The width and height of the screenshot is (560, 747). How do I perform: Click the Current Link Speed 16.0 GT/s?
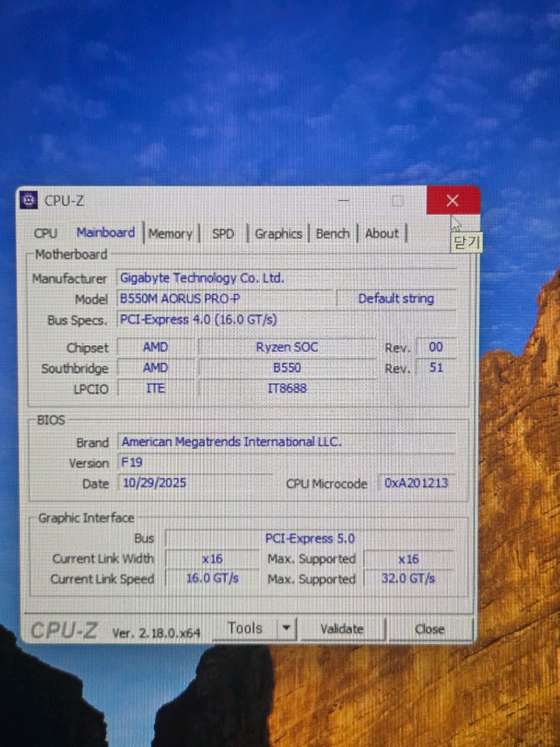click(212, 579)
